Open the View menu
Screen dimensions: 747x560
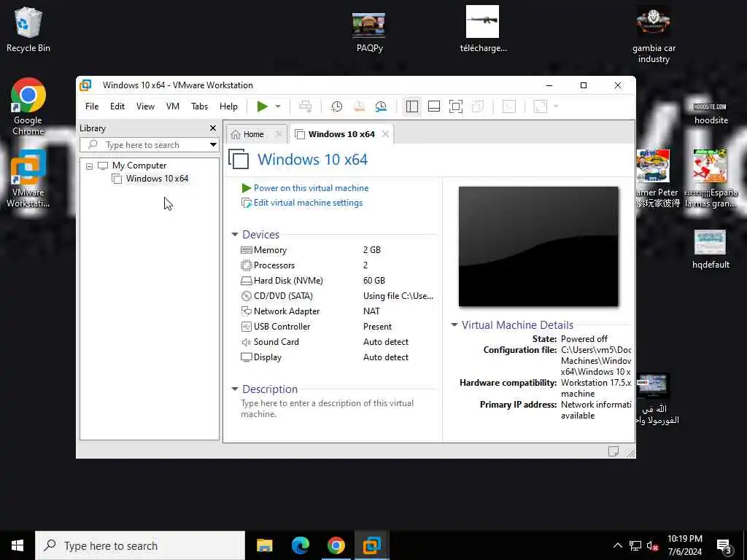click(145, 106)
